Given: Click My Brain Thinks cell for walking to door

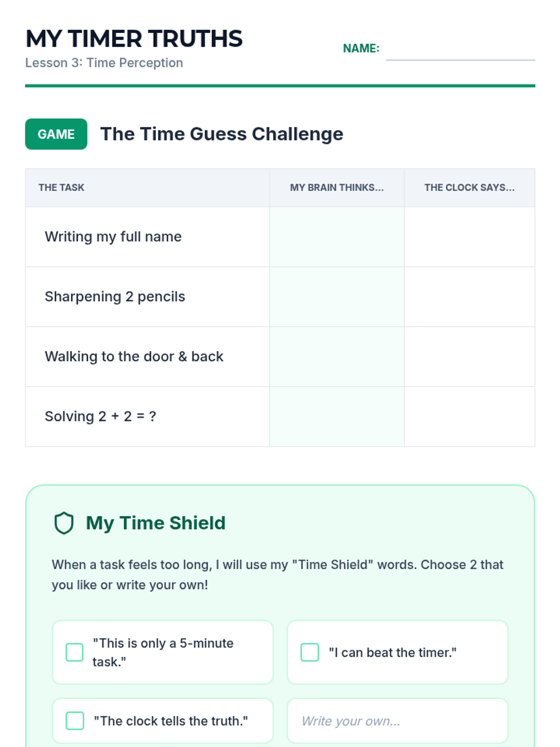Looking at the screenshot, I should pos(337,356).
